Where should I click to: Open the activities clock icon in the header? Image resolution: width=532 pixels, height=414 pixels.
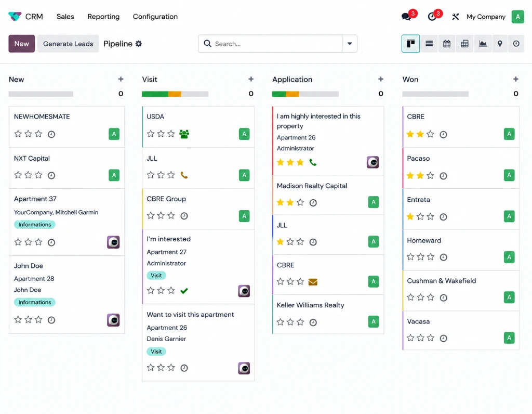tap(432, 16)
